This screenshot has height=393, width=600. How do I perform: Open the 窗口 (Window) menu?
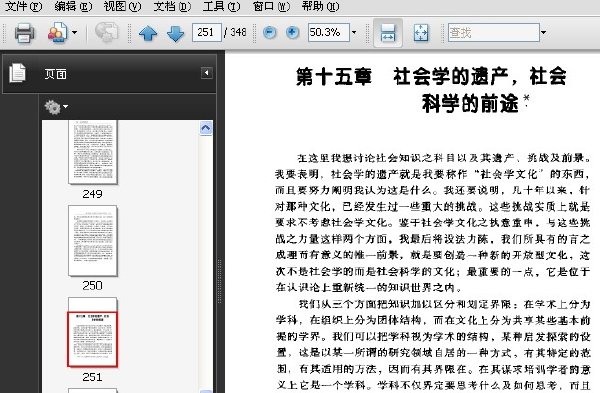click(x=271, y=6)
